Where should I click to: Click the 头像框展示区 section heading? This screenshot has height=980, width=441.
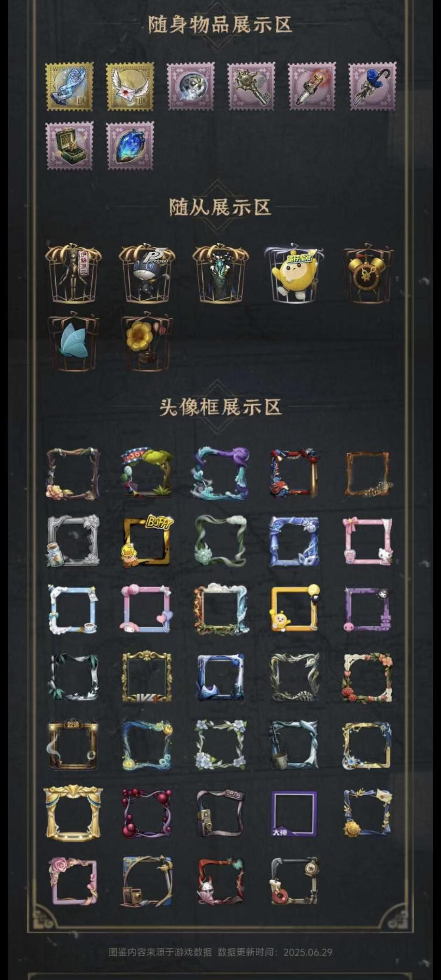(220, 407)
